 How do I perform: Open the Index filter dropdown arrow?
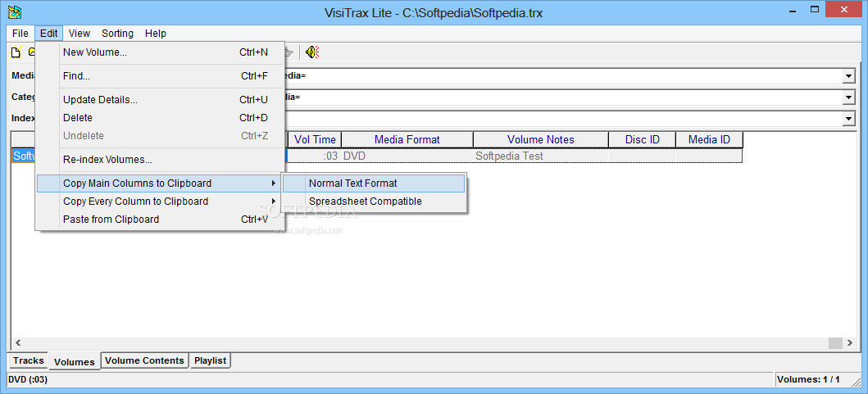click(x=848, y=119)
